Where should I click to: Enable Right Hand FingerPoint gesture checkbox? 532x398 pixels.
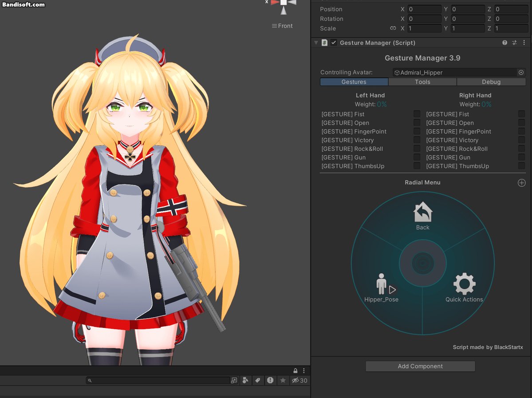(521, 131)
